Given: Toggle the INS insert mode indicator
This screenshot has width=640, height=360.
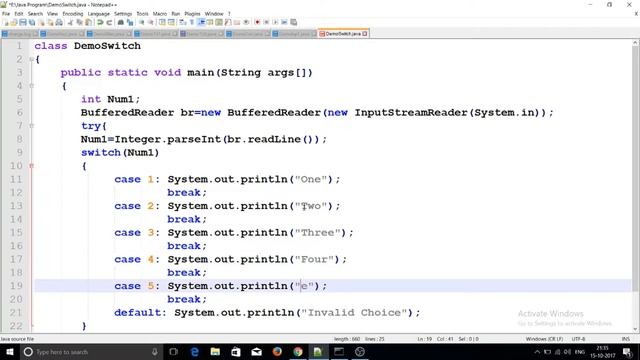Looking at the screenshot, I should [625, 339].
